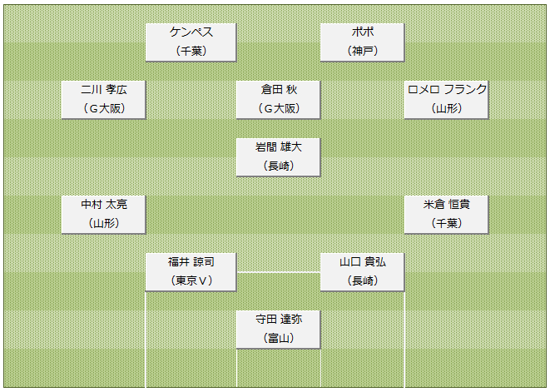
Task: Click the ポポ (神戸) forward card
Action: [x=362, y=42]
